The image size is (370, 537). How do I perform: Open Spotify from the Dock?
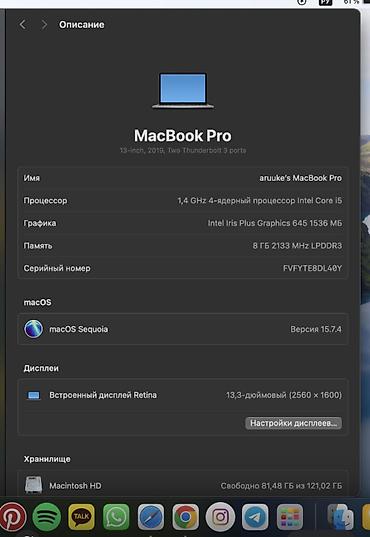pos(47,516)
